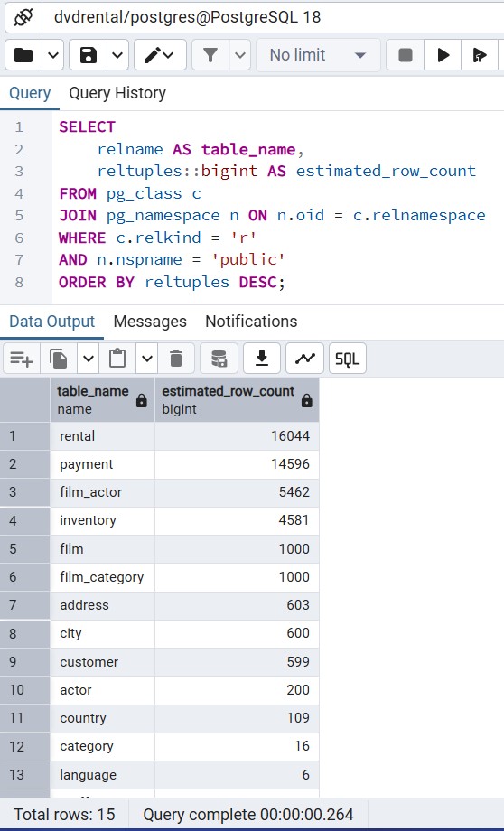Expand the filter options dropdown arrow

click(x=239, y=54)
